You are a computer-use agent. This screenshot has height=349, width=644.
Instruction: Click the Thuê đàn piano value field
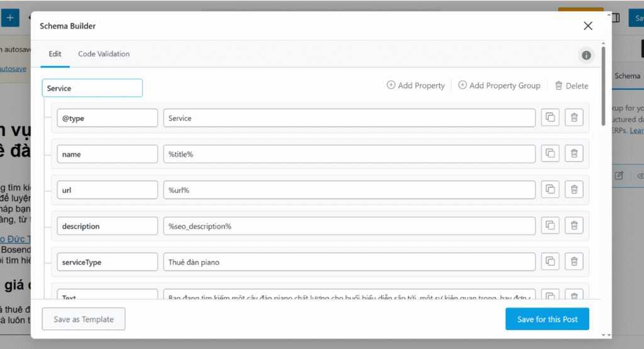tap(349, 262)
